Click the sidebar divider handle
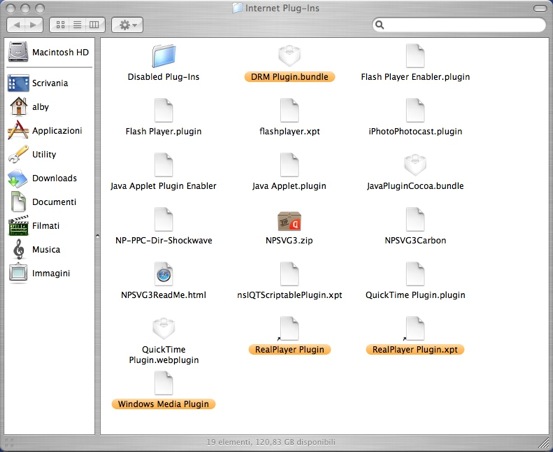This screenshot has height=452, width=553. coord(98,236)
